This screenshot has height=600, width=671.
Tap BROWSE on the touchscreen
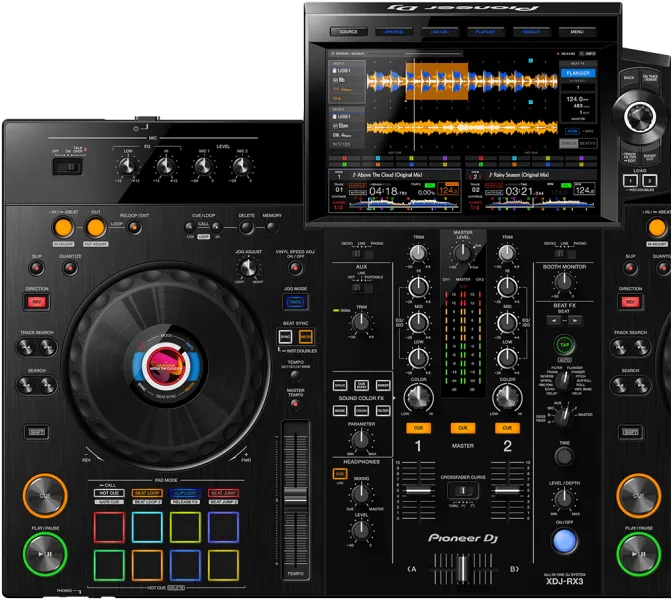(394, 32)
